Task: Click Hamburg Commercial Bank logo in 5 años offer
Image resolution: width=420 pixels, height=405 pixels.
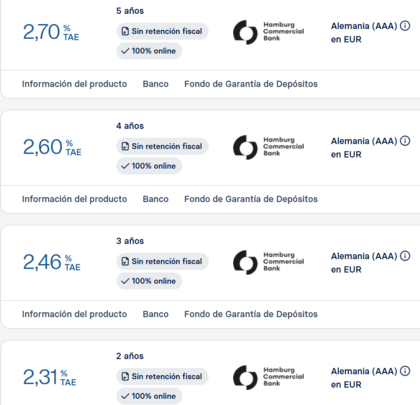Action: coord(269,32)
